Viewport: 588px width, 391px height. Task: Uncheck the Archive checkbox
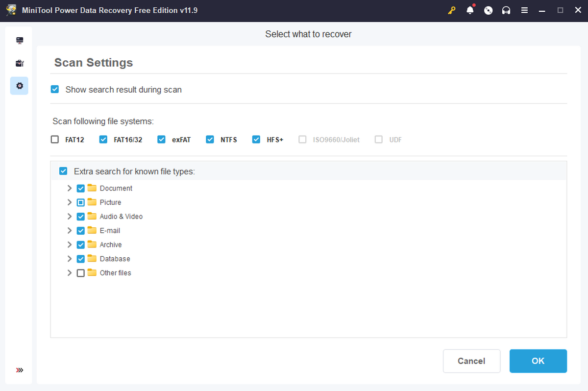[81, 245]
